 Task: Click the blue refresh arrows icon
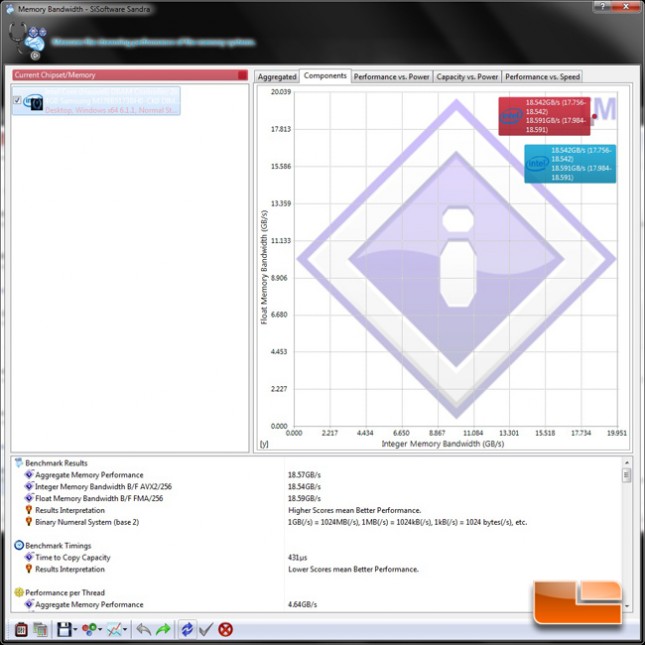(187, 629)
